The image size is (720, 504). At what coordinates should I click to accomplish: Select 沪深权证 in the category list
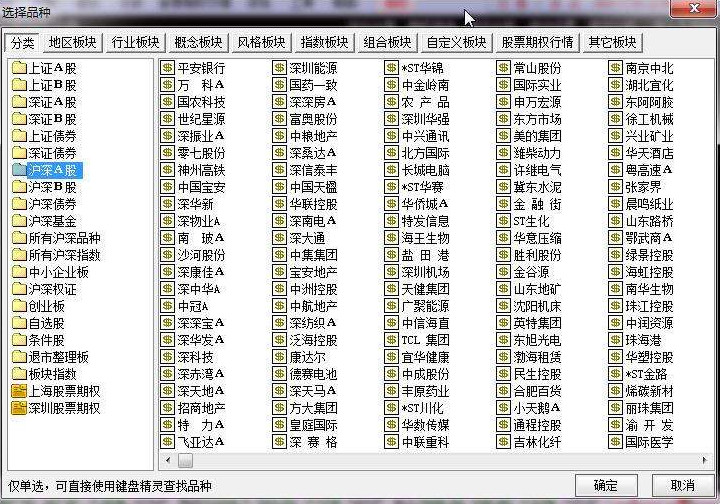[52, 289]
